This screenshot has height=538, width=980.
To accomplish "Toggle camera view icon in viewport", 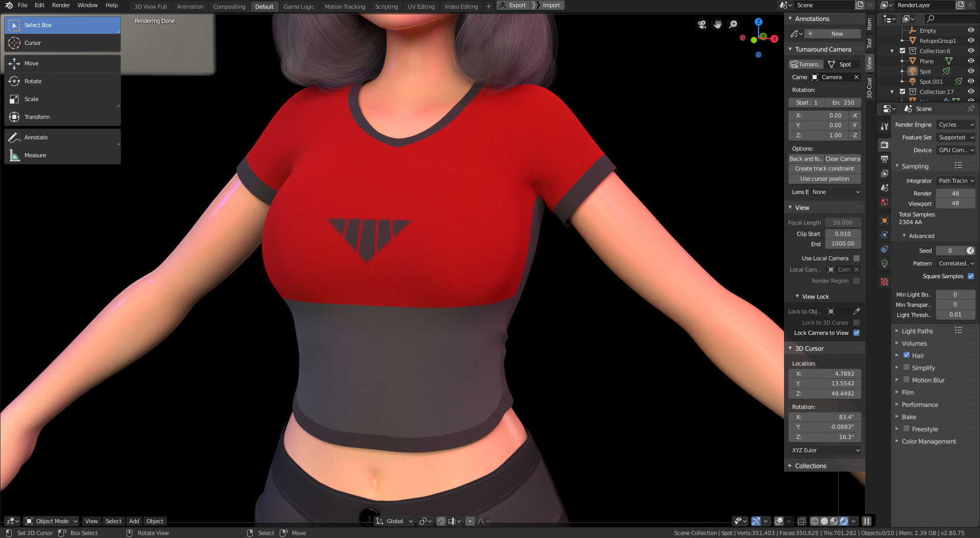I will coord(702,25).
